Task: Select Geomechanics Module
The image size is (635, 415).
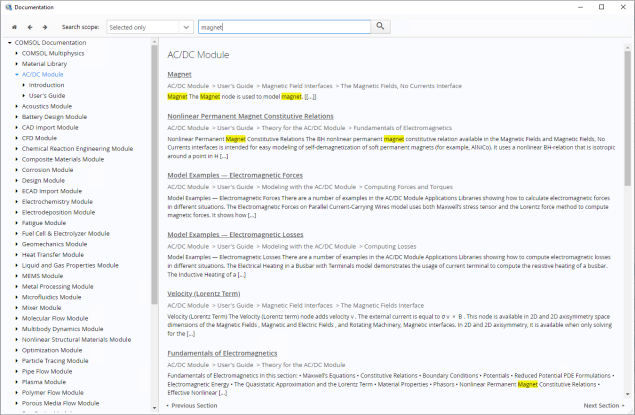Action: (x=54, y=244)
